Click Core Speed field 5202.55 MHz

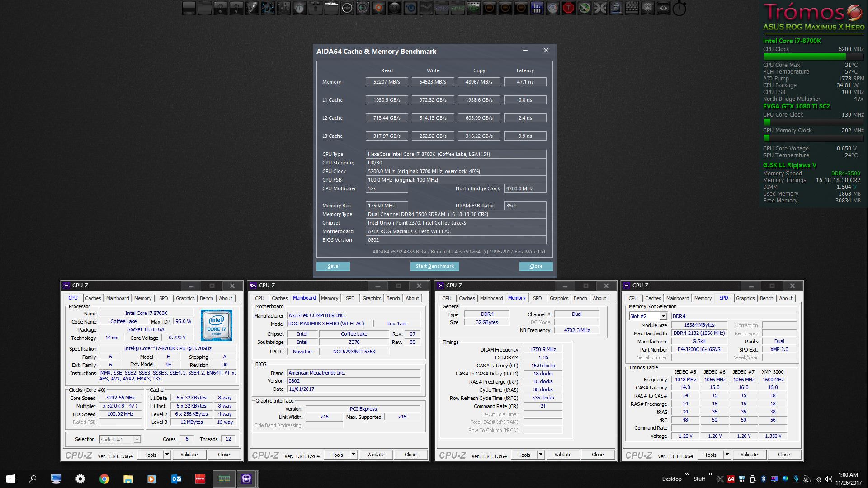click(x=120, y=398)
